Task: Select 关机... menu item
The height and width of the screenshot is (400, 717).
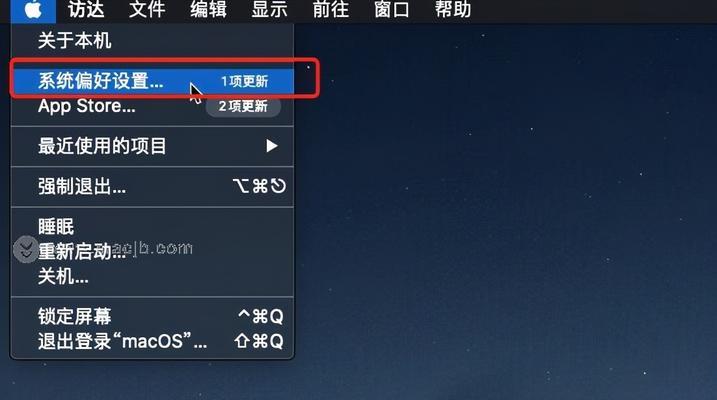Action: point(152,276)
